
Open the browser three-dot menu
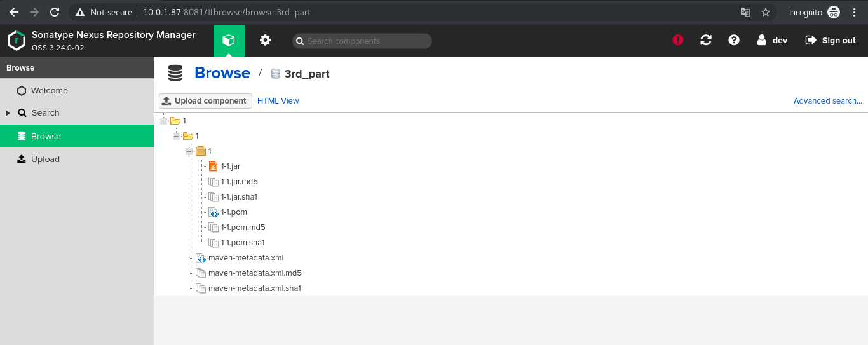[855, 12]
